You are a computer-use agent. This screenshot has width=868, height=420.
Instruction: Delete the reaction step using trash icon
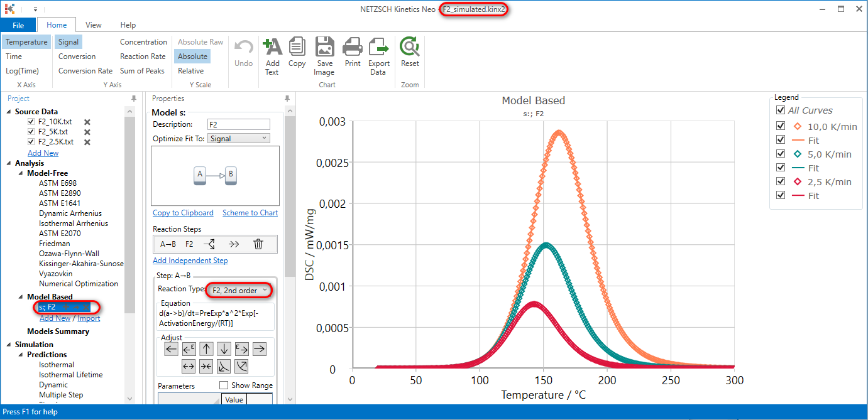pos(258,244)
